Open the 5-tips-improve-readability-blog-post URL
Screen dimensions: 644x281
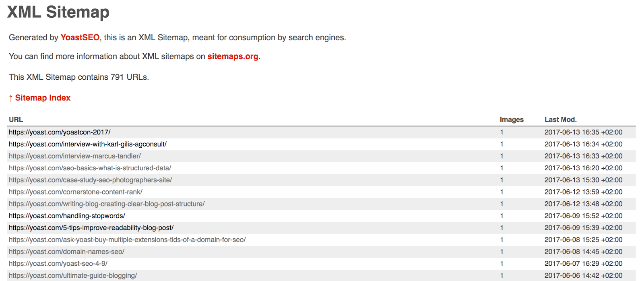(x=91, y=228)
